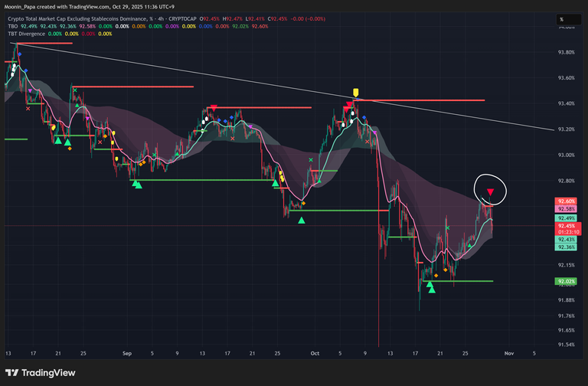The width and height of the screenshot is (588, 386).
Task: Click the green 92.43% price label
Action: tap(567, 240)
